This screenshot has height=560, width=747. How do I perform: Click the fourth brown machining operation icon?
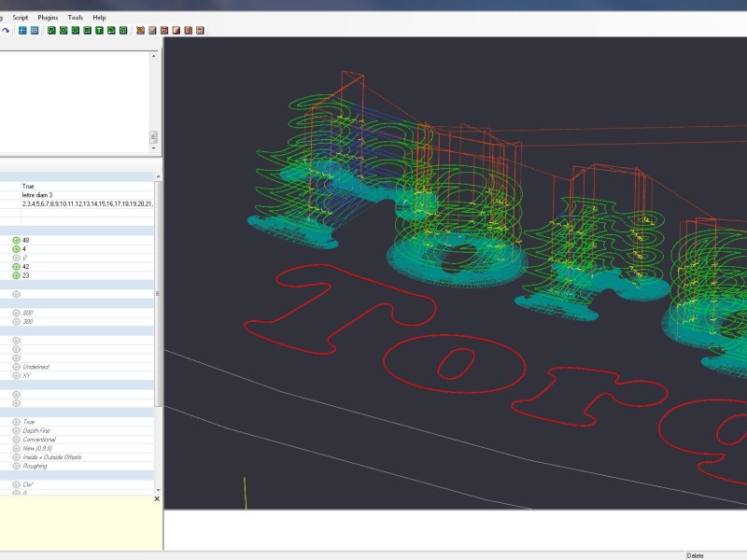[x=176, y=31]
